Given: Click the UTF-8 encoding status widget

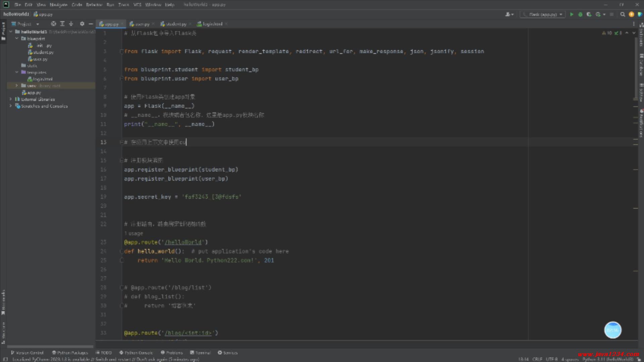Looking at the screenshot, I should pos(551,359).
